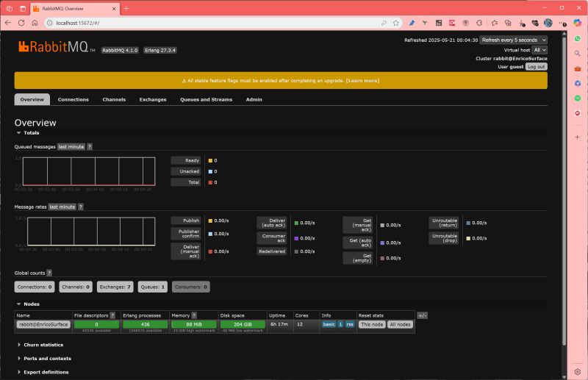The height and width of the screenshot is (380, 588).
Task: Click the red square extension icon
Action: (452, 23)
